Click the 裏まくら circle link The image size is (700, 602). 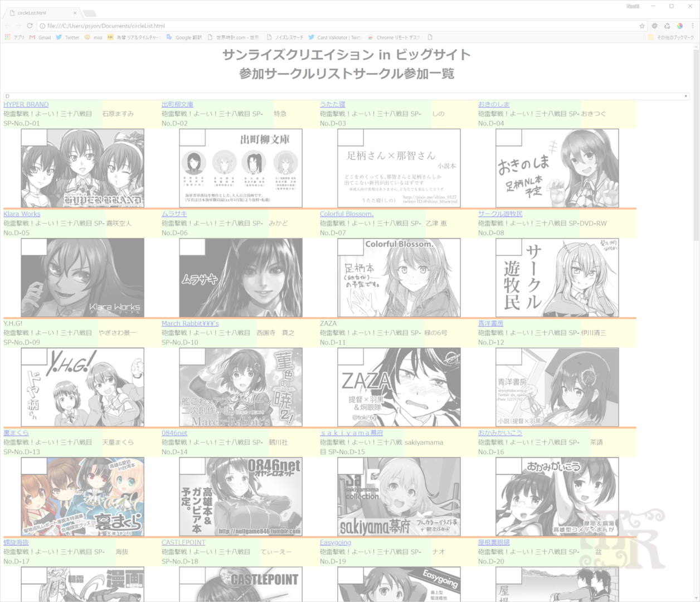(16, 433)
